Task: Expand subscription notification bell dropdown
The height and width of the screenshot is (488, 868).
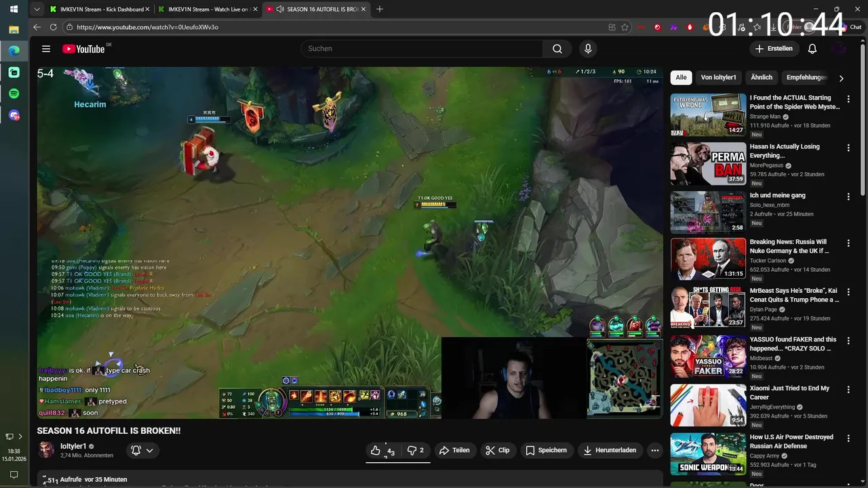Action: pyautogui.click(x=142, y=450)
